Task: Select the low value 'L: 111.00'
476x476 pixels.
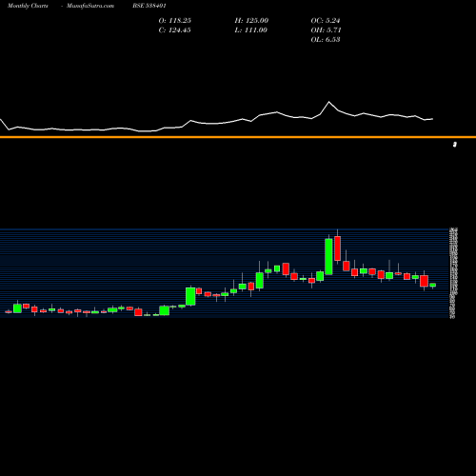Action: pyautogui.click(x=250, y=30)
